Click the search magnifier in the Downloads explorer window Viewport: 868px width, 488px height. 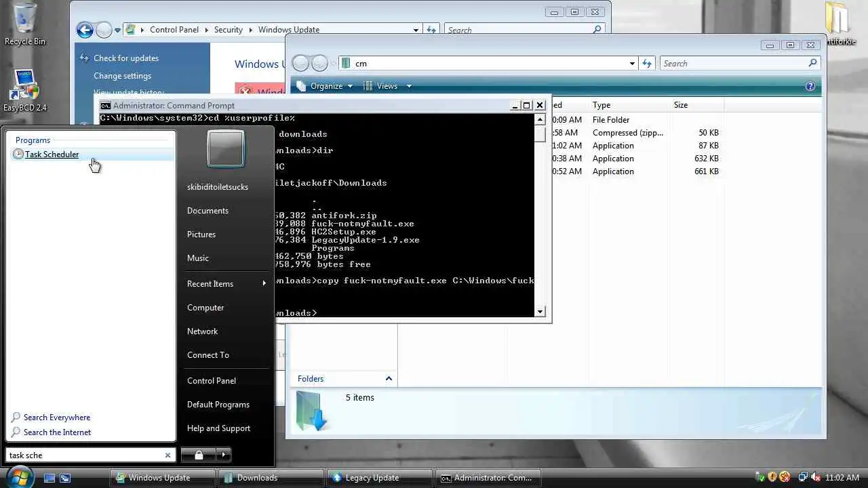coord(813,63)
